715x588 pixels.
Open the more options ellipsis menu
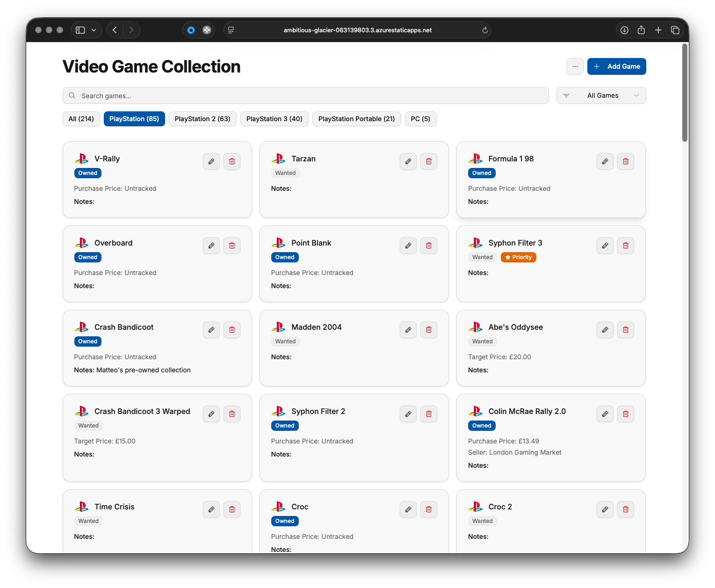pos(575,66)
